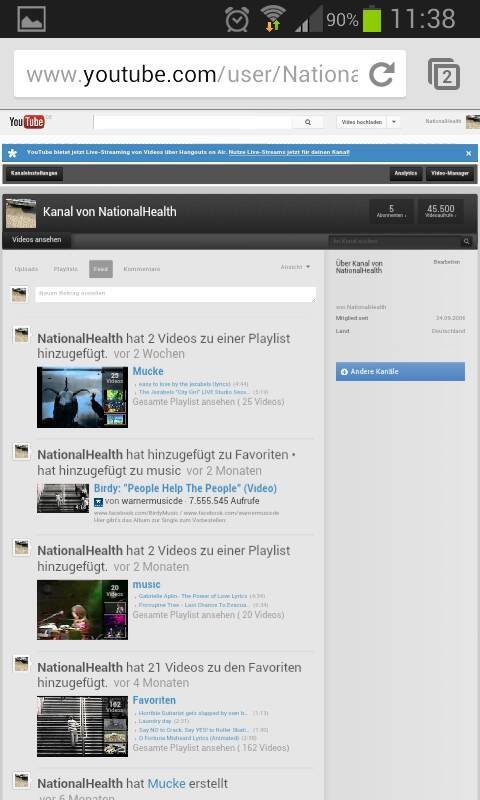The width and height of the screenshot is (480, 800).
Task: Click the account avatar at top right
Action: click(472, 122)
